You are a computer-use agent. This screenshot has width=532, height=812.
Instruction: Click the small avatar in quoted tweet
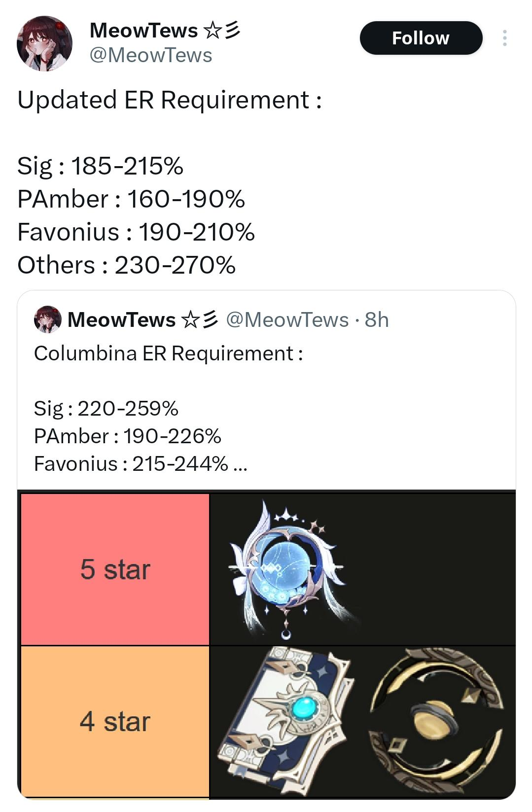tap(47, 319)
